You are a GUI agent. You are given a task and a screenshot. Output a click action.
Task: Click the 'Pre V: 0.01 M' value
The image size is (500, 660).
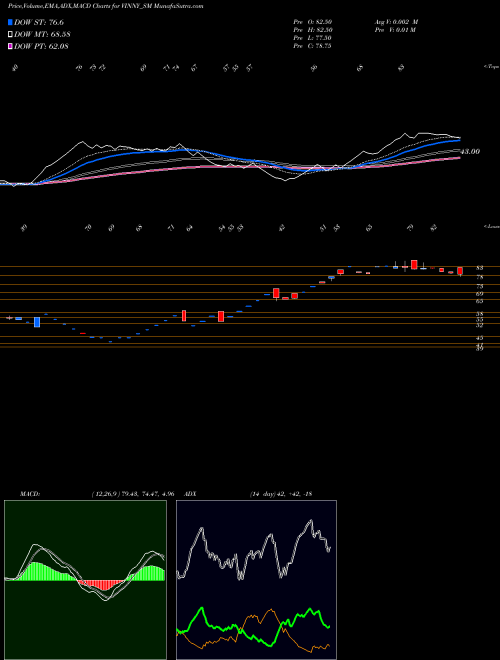[395, 30]
